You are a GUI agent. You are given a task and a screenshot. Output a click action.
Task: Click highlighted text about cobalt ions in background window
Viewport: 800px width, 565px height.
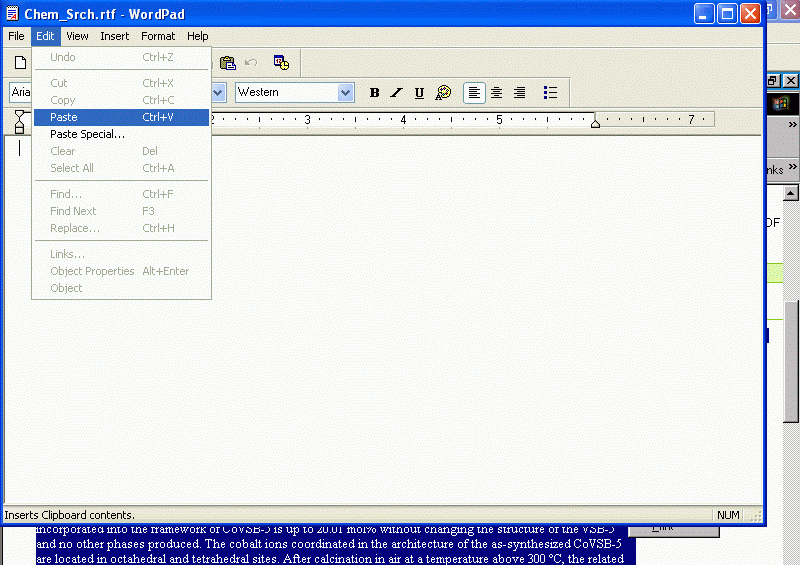329,544
